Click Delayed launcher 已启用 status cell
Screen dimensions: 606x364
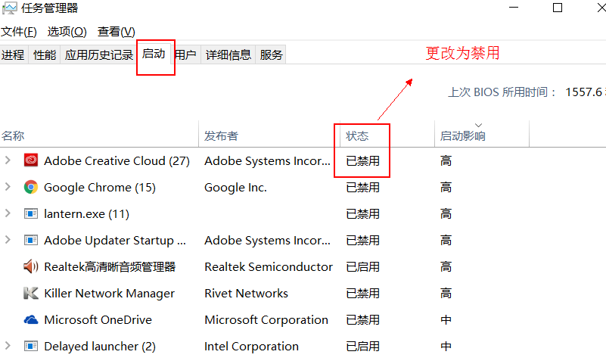tap(362, 347)
